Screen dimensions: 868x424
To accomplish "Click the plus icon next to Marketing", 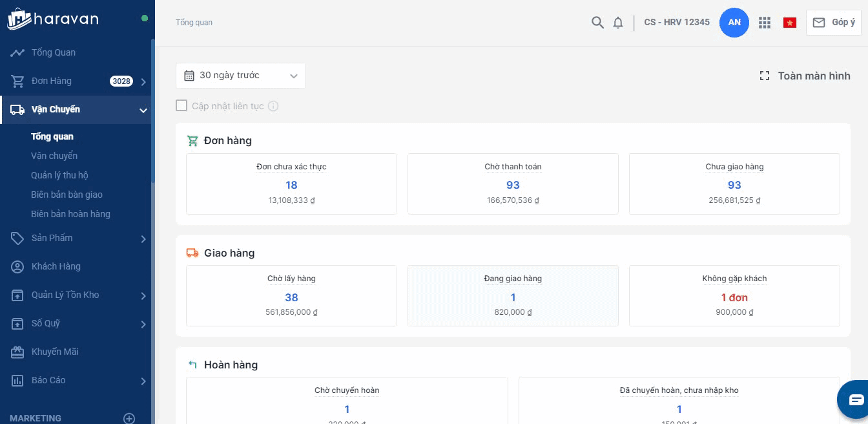I will [129, 418].
